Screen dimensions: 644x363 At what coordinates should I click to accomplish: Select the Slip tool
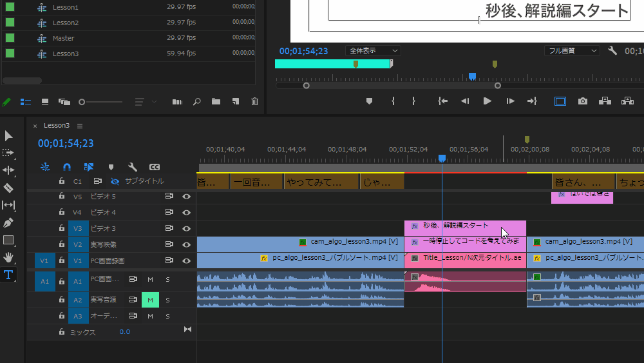tap(8, 205)
